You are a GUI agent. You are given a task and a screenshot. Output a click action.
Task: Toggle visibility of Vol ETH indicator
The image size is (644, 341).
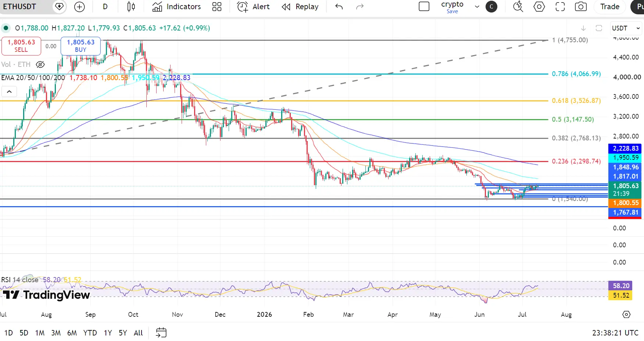point(40,65)
